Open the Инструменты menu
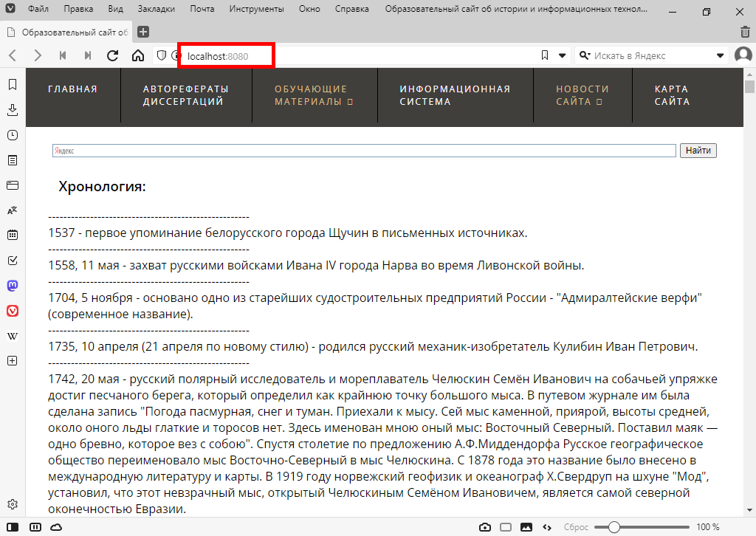The width and height of the screenshot is (756, 536). (x=256, y=10)
